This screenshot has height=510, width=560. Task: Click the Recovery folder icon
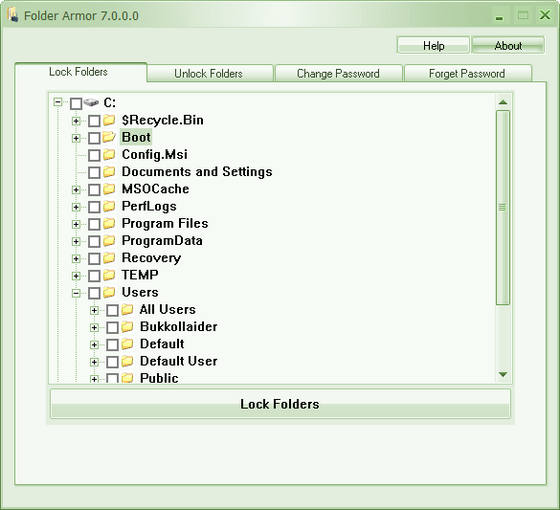tap(109, 258)
